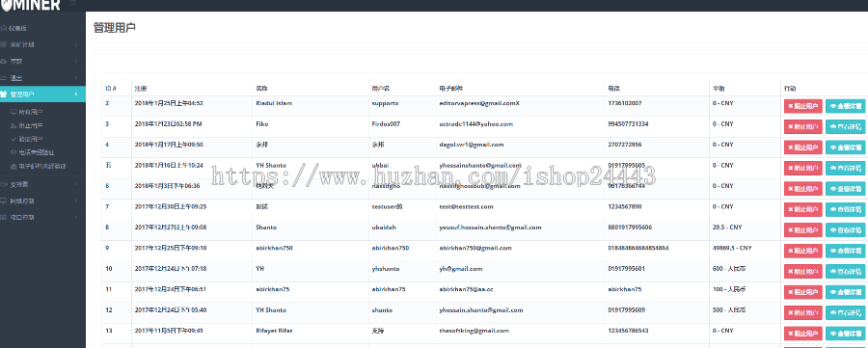The image size is (868, 348).
Task: Click the icon beside 电话未经验证
Action: click(14, 152)
